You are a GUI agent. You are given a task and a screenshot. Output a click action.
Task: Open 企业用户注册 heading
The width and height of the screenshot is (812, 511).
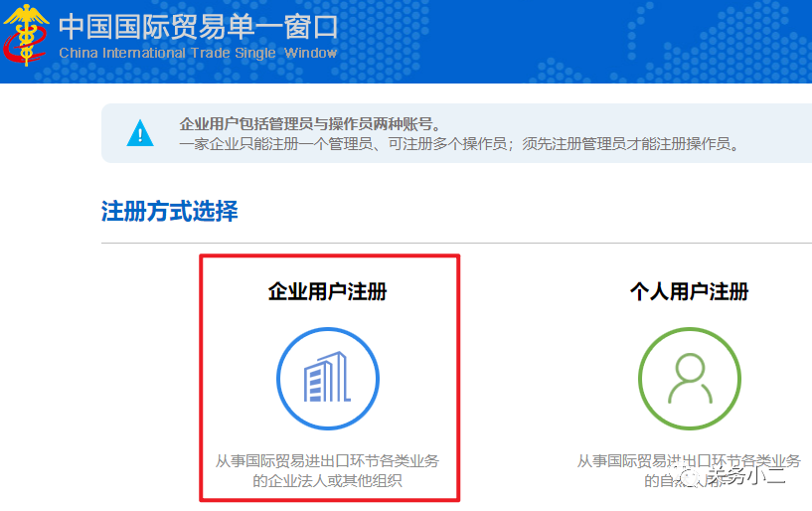click(327, 291)
